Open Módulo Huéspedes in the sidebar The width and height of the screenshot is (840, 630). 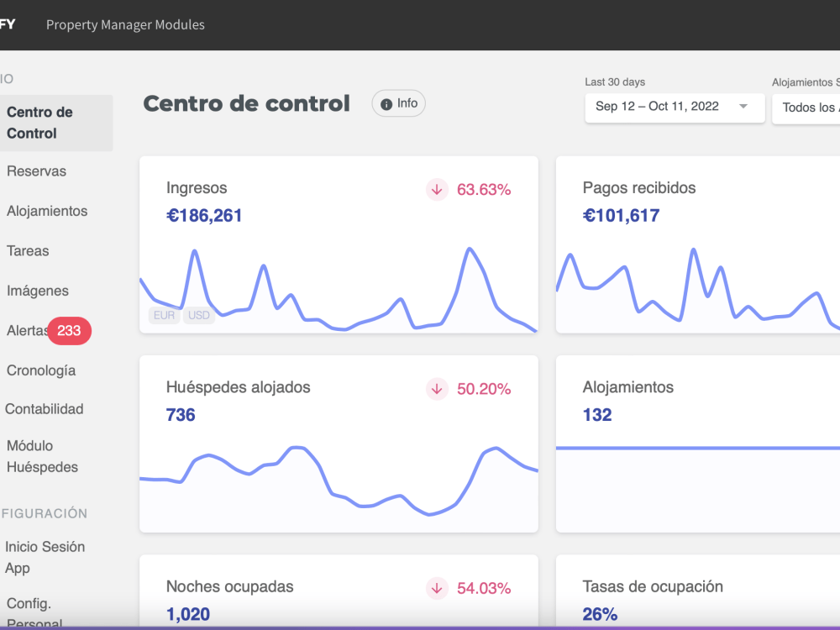42,456
